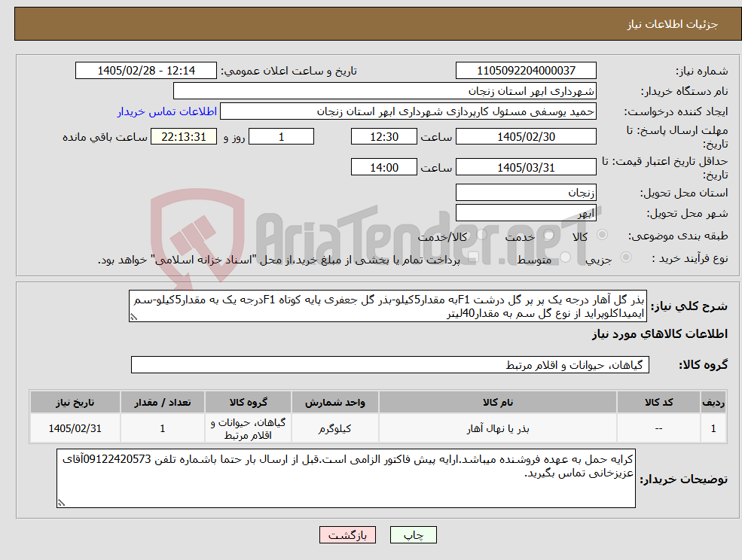Screen dimensions: 742x560
Task: Click the buyer name field شهرداری ابهر
Action: coord(385,91)
